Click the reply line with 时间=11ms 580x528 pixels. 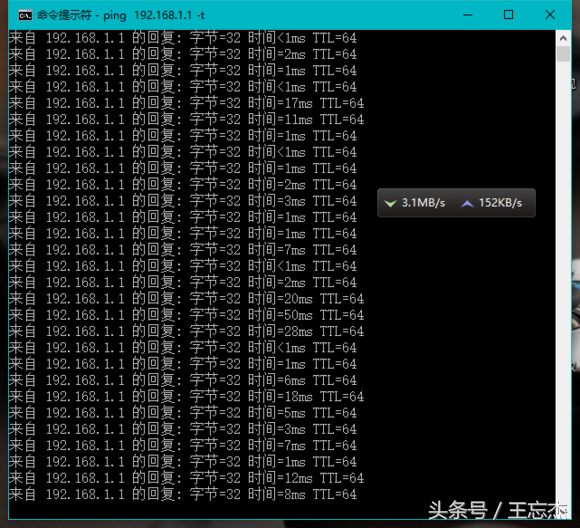[186, 120]
